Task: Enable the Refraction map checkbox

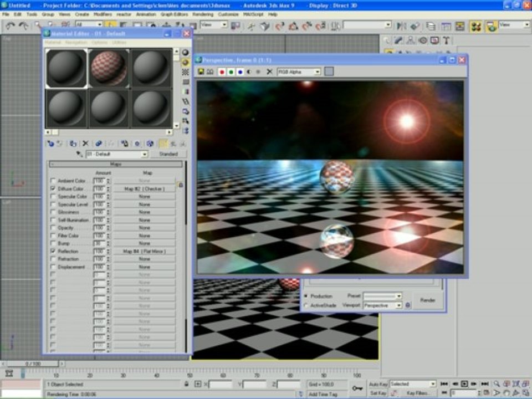Action: pyautogui.click(x=53, y=259)
